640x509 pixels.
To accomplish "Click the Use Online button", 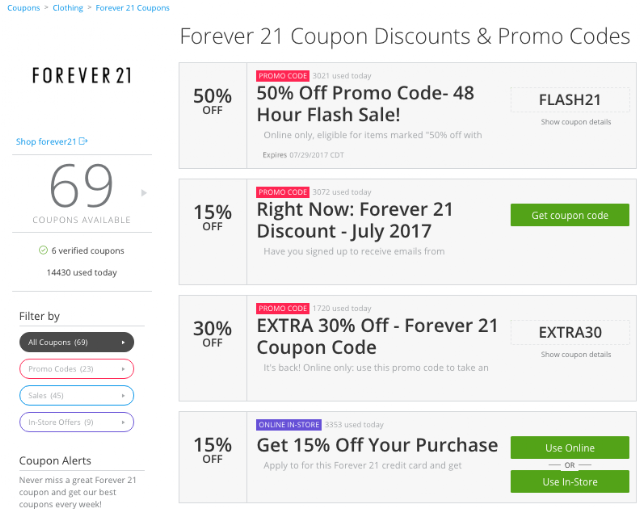I will click(x=569, y=447).
